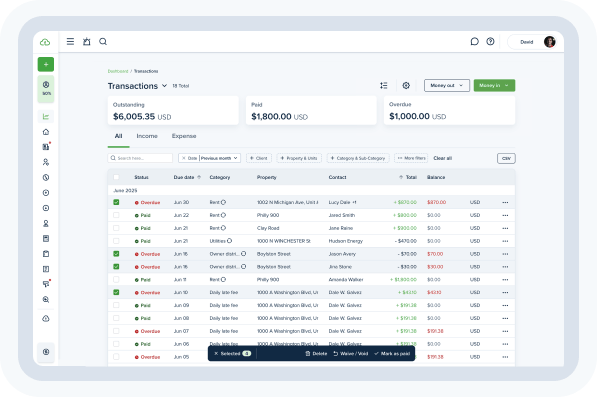Add a Client filter
Viewport: 597px width, 397px height.
[x=259, y=158]
